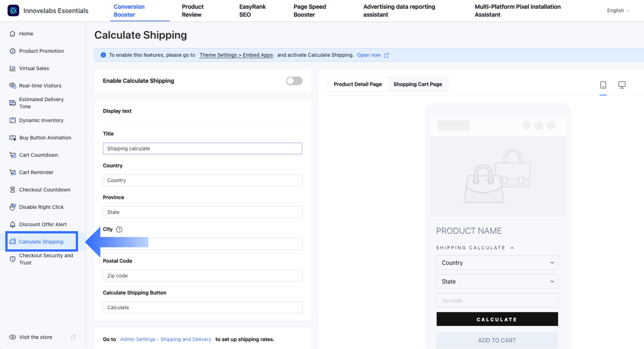Open Checkout Countdown hourglass item
This screenshot has width=644, height=349.
click(x=45, y=190)
